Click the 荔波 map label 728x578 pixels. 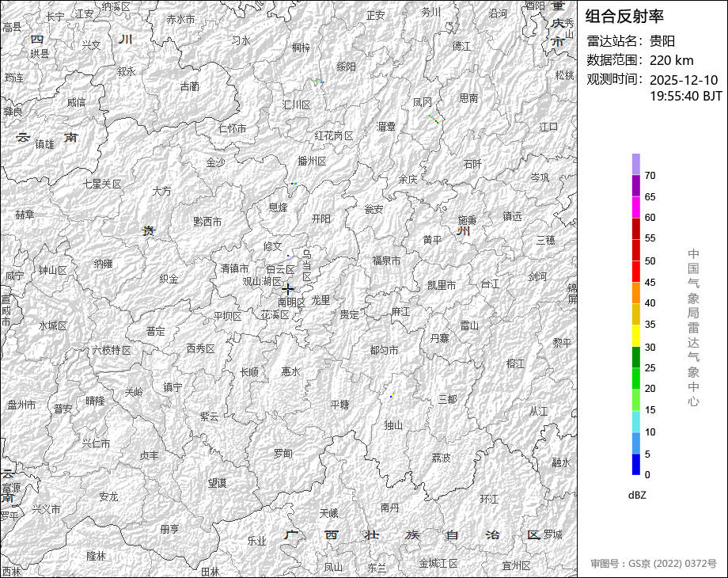[x=441, y=458]
